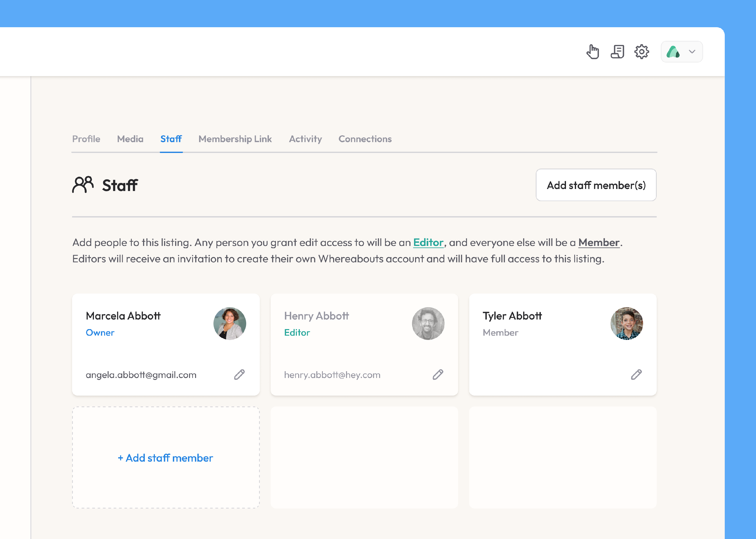Click the Member link in description

point(599,242)
